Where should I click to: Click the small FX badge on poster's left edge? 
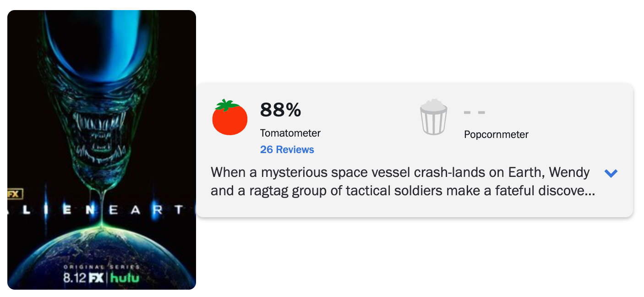point(15,194)
